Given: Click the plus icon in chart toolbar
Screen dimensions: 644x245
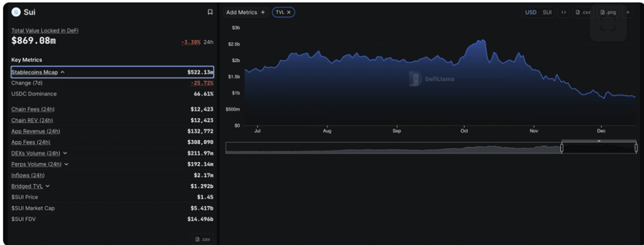Looking at the screenshot, I should pos(628,13).
